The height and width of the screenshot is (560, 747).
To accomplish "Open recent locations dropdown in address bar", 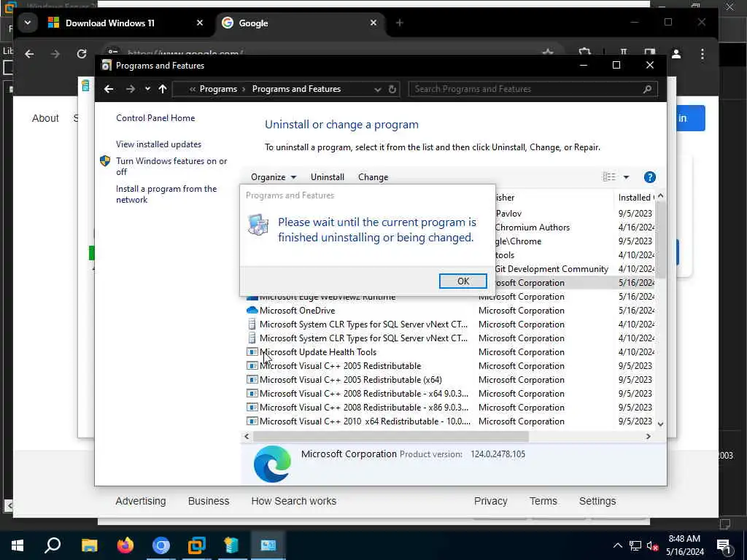I will 147,89.
